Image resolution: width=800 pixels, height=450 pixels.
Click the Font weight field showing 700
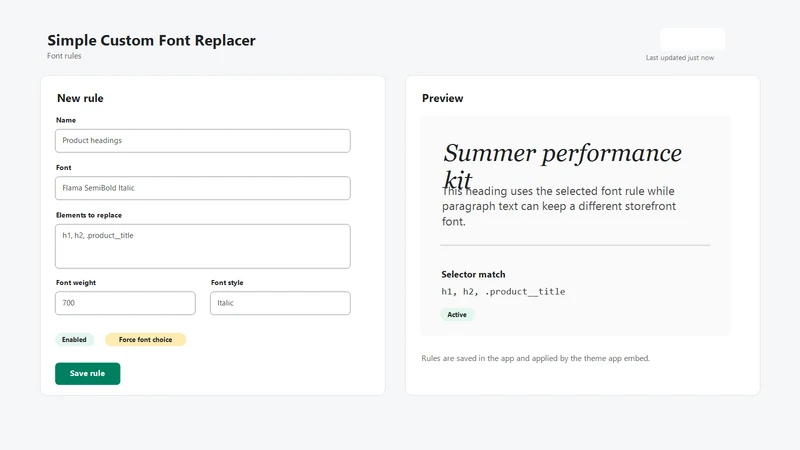pos(125,303)
